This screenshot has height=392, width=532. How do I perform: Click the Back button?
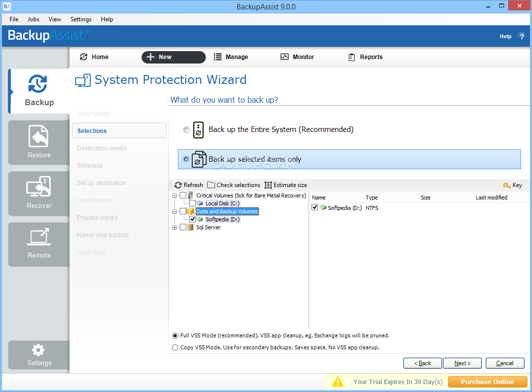(x=422, y=363)
